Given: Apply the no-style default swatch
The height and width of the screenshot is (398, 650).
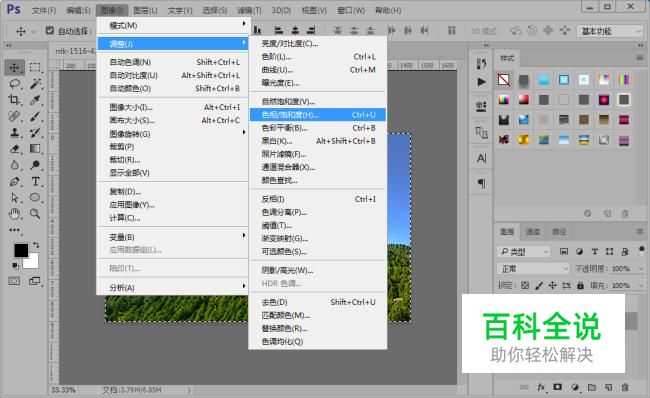Looking at the screenshot, I should click(x=504, y=80).
